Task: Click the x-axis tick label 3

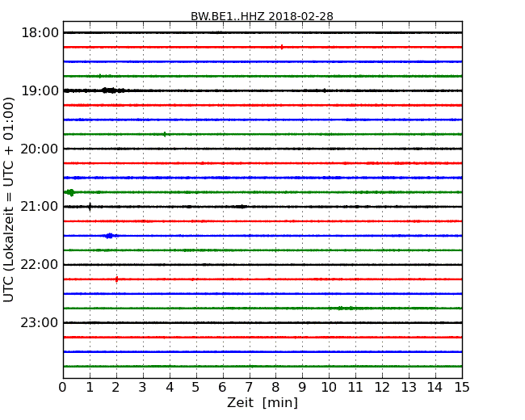Action: click(x=143, y=387)
